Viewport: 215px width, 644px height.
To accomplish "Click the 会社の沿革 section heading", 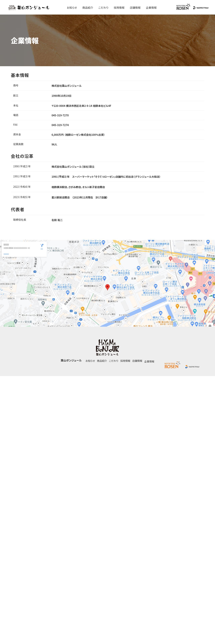I will [22, 156].
